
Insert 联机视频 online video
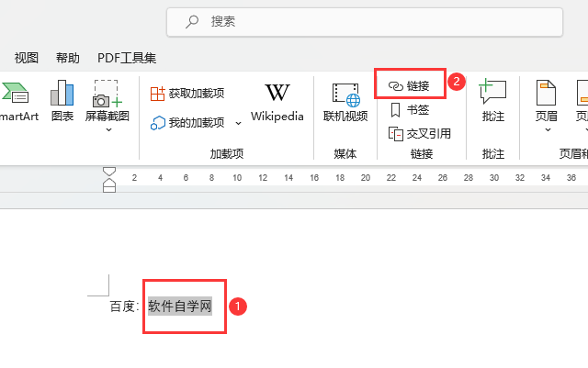point(345,102)
